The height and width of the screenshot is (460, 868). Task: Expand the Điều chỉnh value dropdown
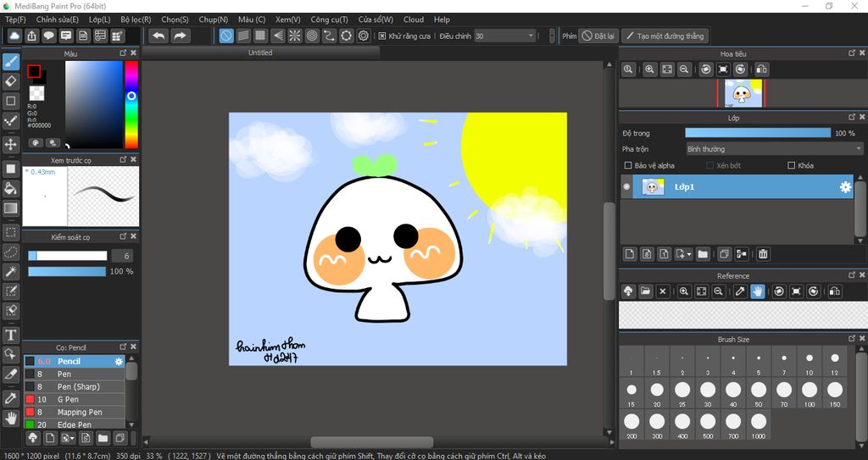point(531,36)
